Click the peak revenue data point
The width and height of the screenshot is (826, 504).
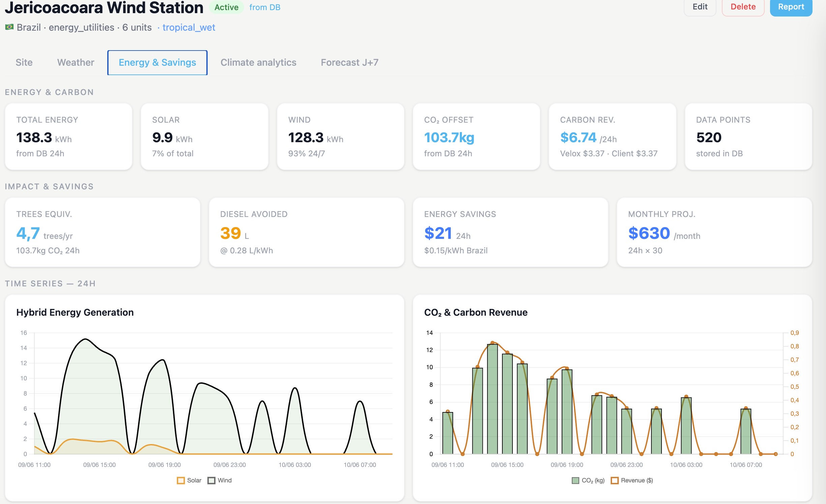pyautogui.click(x=492, y=343)
